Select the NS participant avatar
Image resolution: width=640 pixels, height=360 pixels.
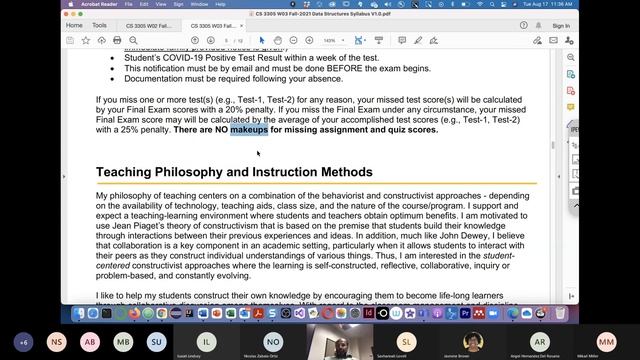57,342
